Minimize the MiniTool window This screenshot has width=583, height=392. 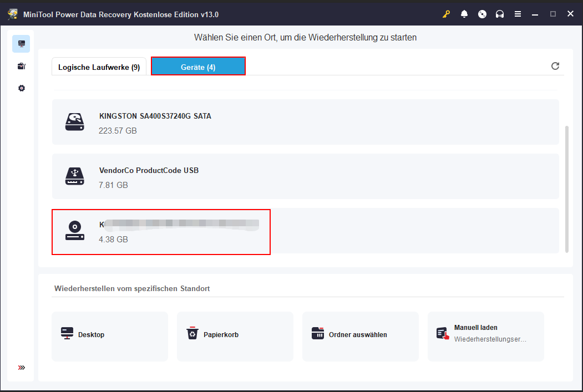(x=535, y=14)
